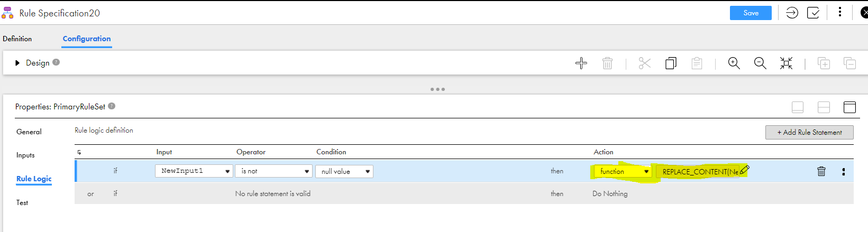This screenshot has height=232, width=868.
Task: Click the fit to screen icon
Action: tap(786, 63)
